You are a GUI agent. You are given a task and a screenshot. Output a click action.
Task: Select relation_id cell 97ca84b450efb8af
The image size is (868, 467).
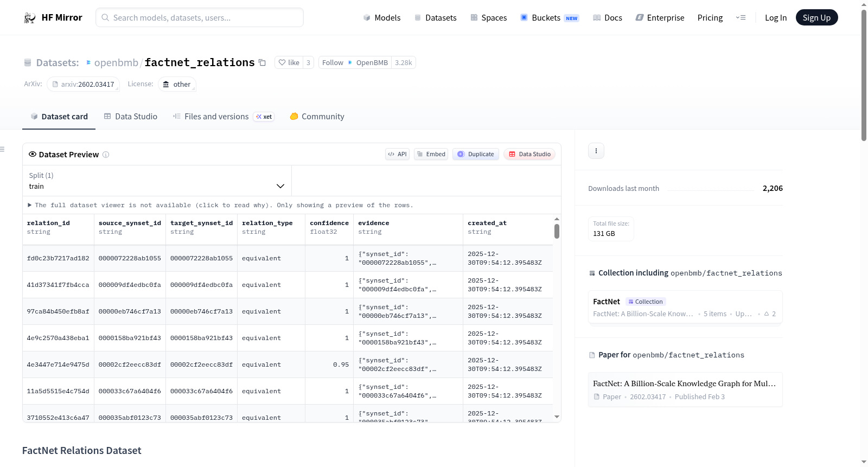[x=58, y=311]
